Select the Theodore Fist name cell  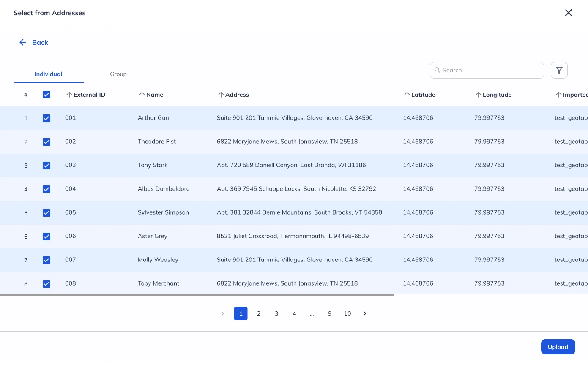(x=157, y=142)
